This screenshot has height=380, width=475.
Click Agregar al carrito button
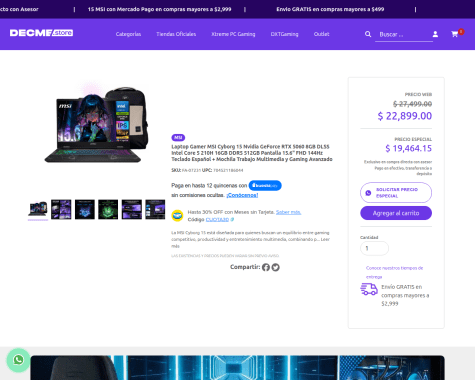pyautogui.click(x=396, y=213)
